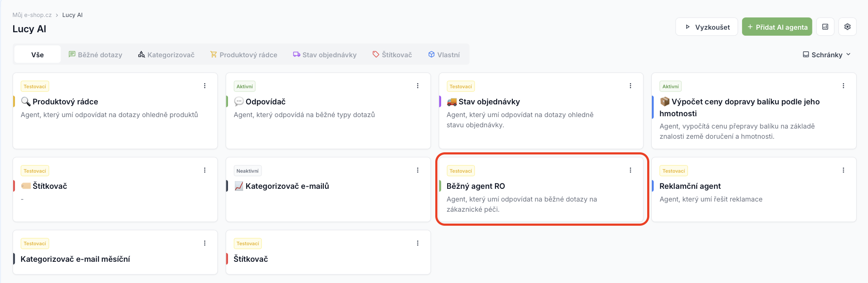Open three-dot menu on Kategorizovač e-mailů card

[x=417, y=170]
